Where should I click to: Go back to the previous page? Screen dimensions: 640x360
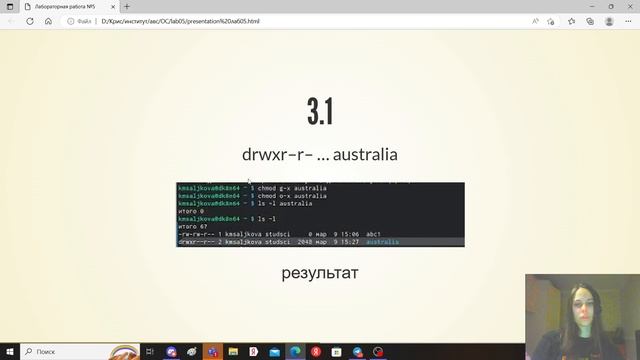(11, 21)
